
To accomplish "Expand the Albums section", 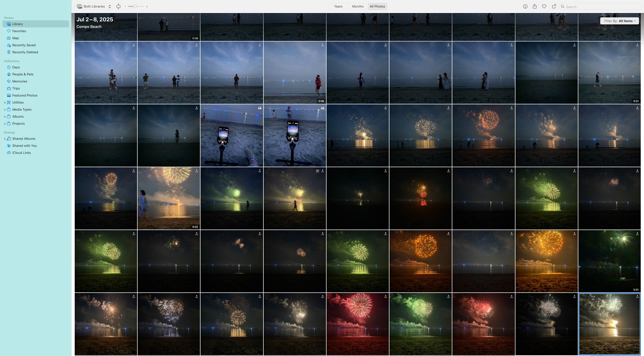I will [x=5, y=117].
